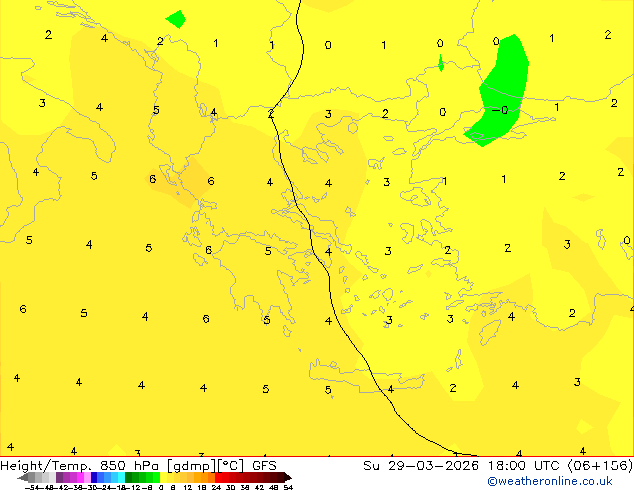This screenshot has width=634, height=490.
Task: Click the -0 label inside green area
Action: tap(501, 110)
